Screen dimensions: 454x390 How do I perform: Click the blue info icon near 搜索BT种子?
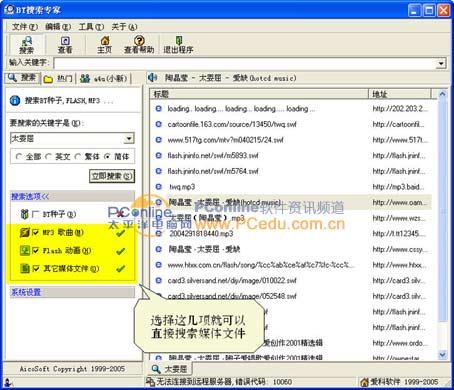tap(15, 100)
